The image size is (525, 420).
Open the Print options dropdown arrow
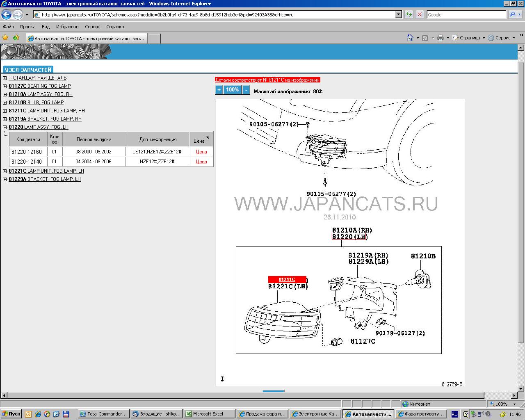click(x=448, y=38)
